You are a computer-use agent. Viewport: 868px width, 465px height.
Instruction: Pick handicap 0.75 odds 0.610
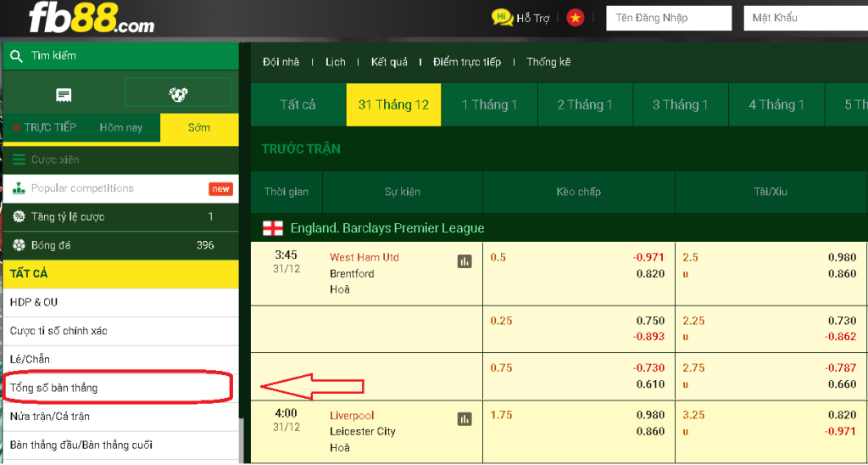pos(650,384)
